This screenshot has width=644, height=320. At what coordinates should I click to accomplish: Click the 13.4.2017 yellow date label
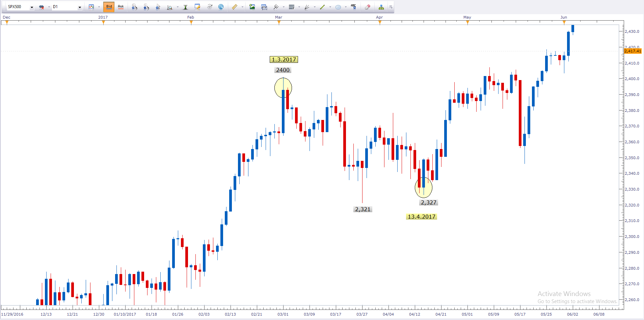click(421, 217)
